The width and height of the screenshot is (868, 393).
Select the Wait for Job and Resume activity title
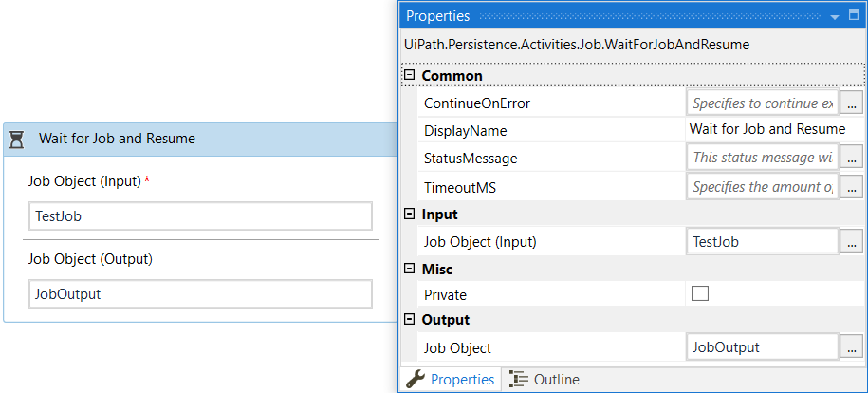(x=117, y=139)
